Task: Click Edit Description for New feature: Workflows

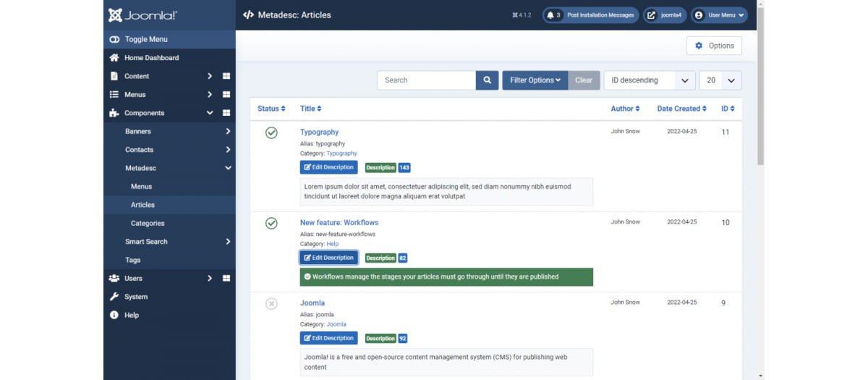Action: (328, 258)
